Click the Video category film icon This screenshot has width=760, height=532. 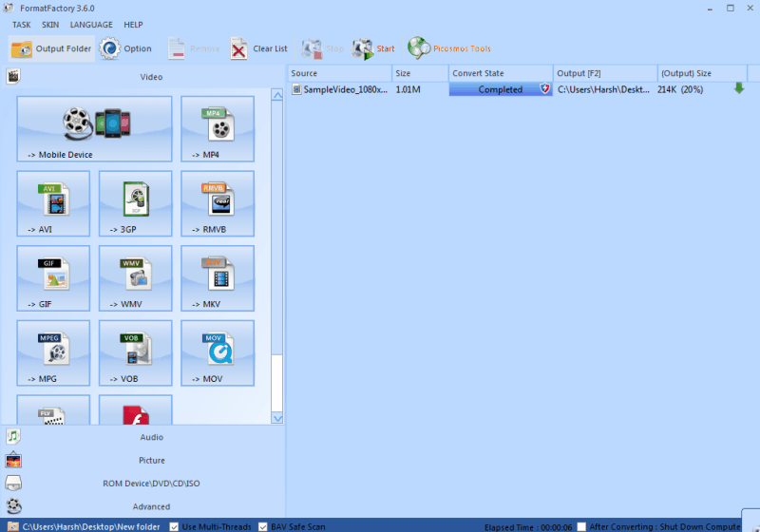click(13, 76)
